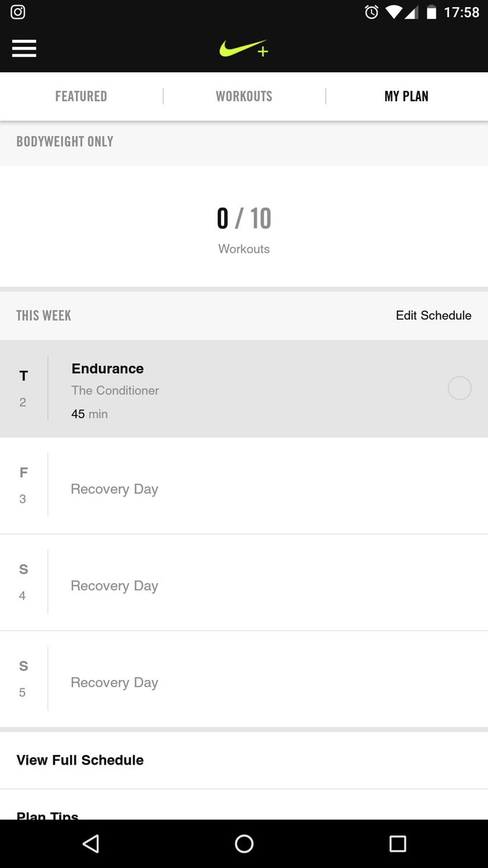Screen dimensions: 488x868
Task: Go back with Android back arrow
Action: pos(90,843)
